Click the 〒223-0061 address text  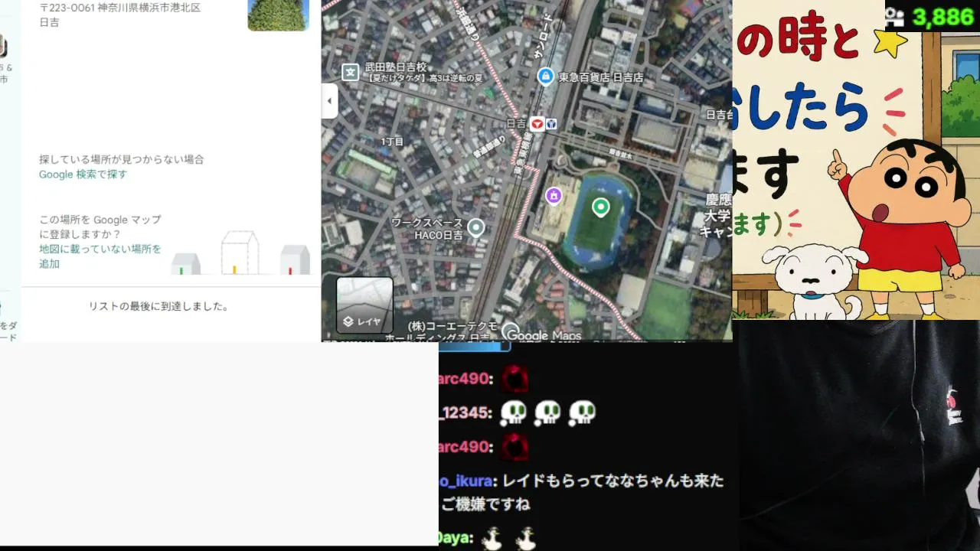coord(120,15)
